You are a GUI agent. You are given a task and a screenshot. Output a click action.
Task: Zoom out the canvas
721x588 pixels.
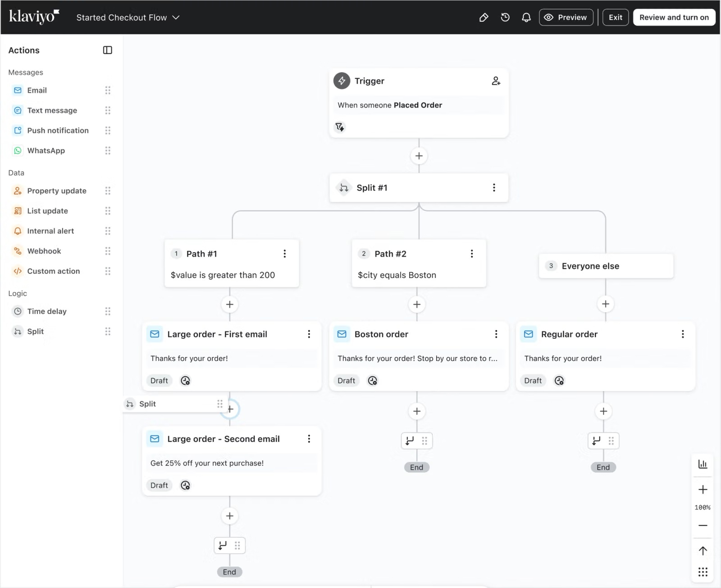(703, 525)
